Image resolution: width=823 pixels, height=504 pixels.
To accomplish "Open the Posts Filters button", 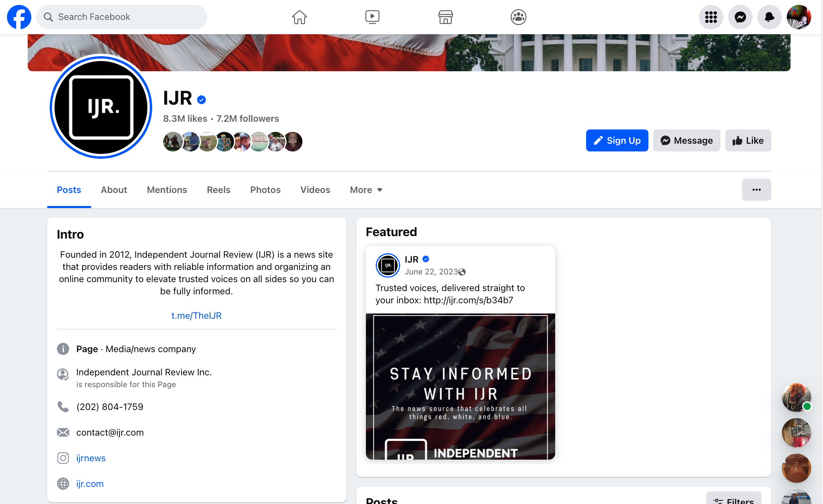I will coord(733,499).
